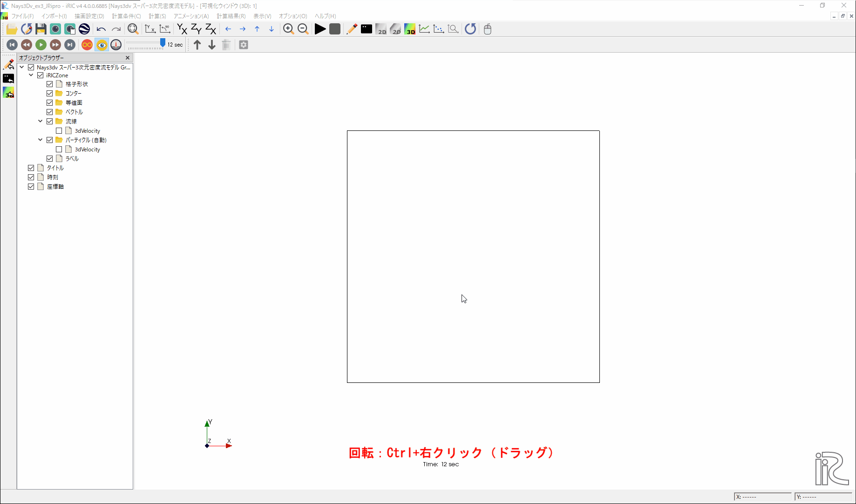Jump to the first animation step
This screenshot has width=856, height=504.
(12, 45)
